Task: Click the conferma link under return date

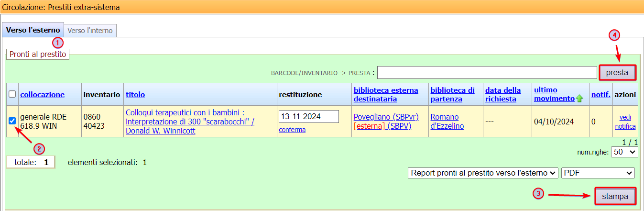Action: [292, 130]
